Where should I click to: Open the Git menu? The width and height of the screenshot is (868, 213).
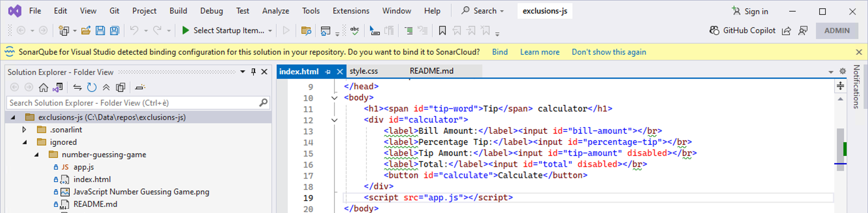pyautogui.click(x=114, y=11)
